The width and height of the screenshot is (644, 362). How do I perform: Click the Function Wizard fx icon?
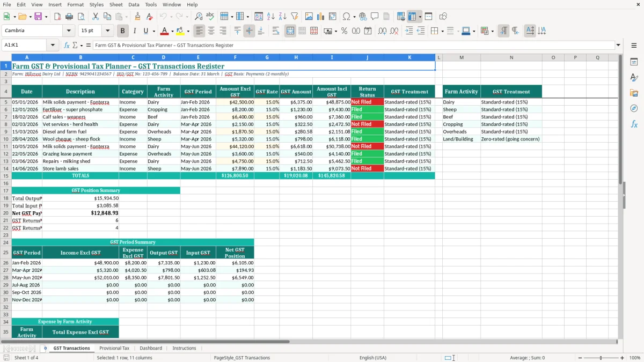pos(67,45)
